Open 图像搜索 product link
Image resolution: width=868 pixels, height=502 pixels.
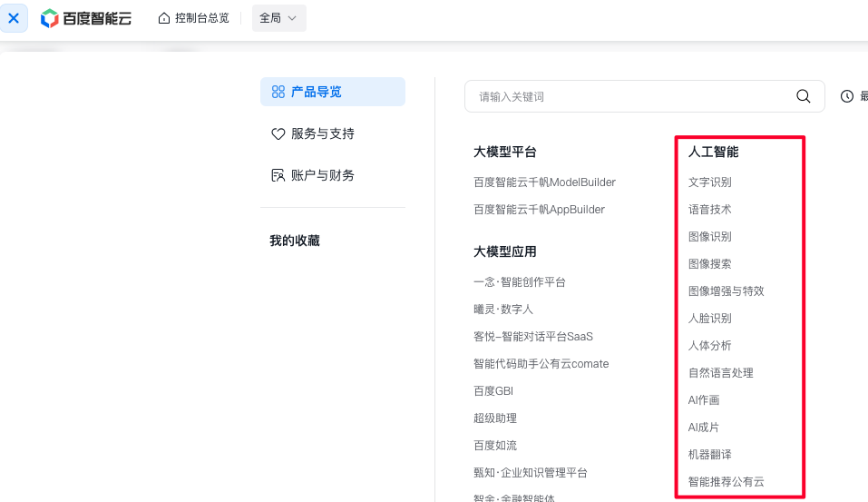pyautogui.click(x=709, y=264)
